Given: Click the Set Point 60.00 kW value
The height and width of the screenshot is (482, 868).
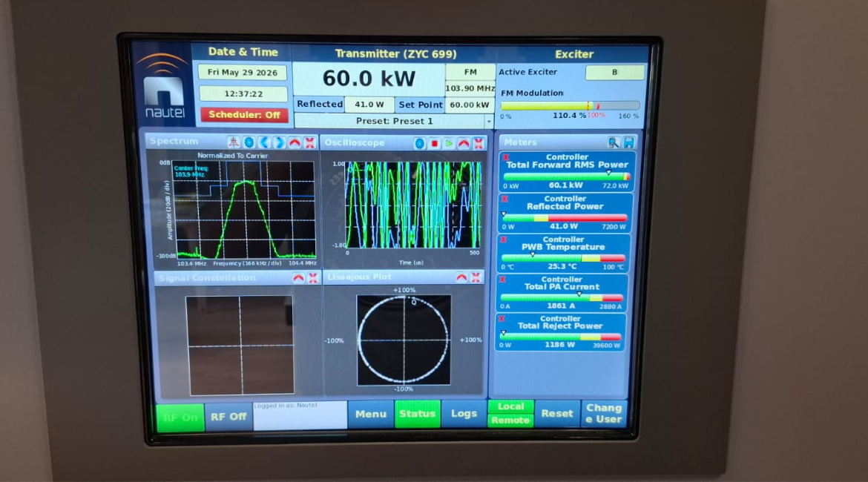Looking at the screenshot, I should coord(470,105).
